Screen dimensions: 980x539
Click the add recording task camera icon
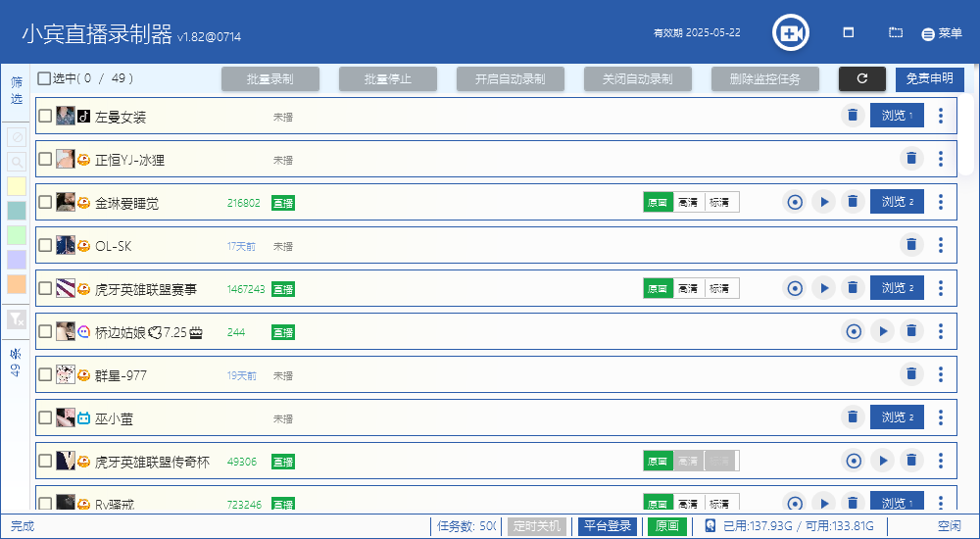click(x=790, y=33)
